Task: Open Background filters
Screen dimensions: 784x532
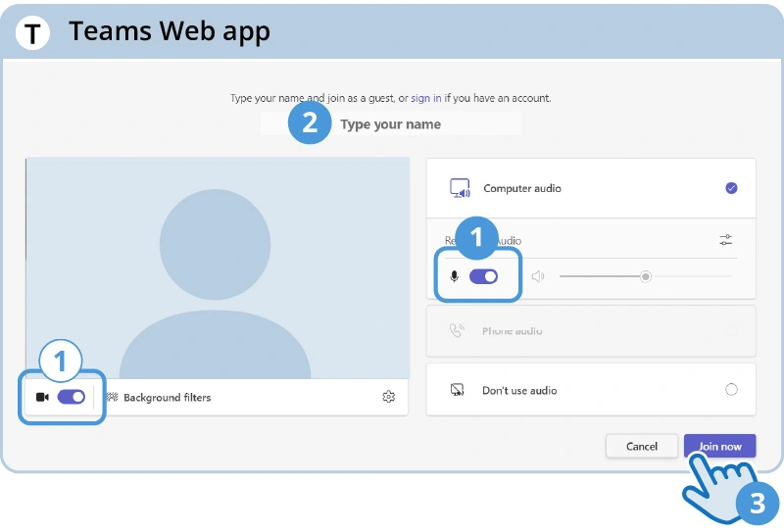Action: 167,397
